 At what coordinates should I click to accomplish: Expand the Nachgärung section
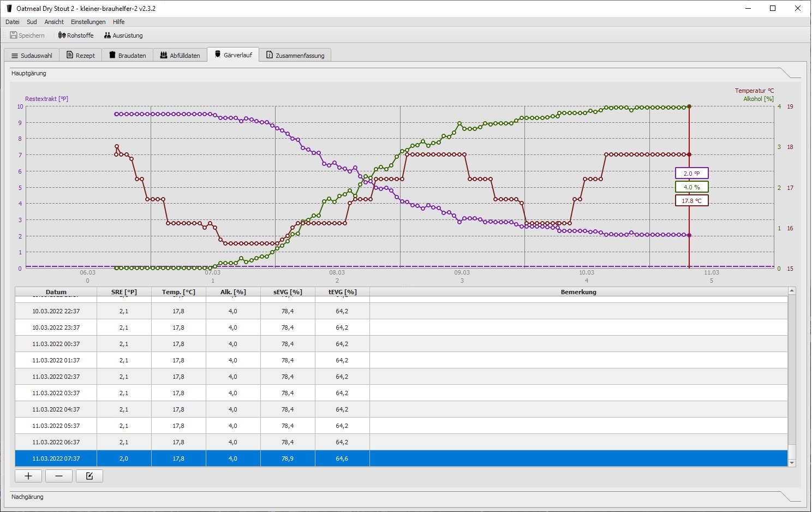(27, 497)
